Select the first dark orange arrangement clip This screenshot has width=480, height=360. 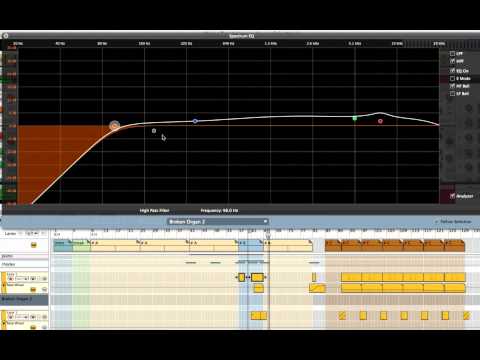coord(333,245)
